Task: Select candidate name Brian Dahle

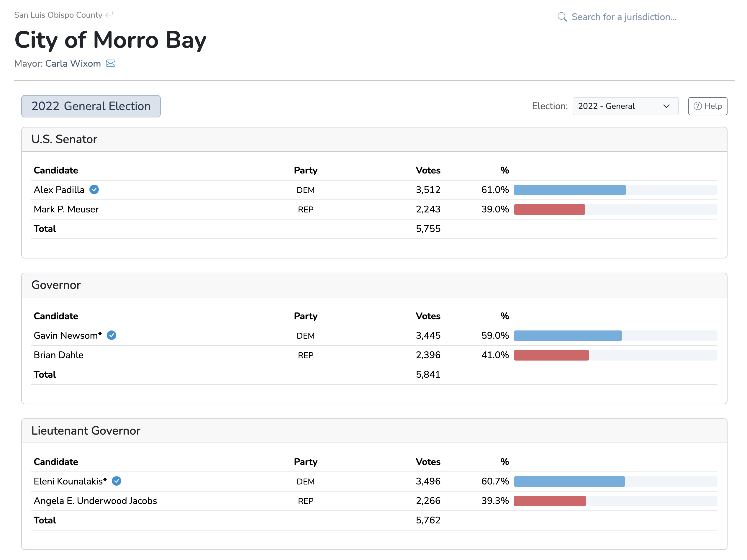Action: coord(58,355)
